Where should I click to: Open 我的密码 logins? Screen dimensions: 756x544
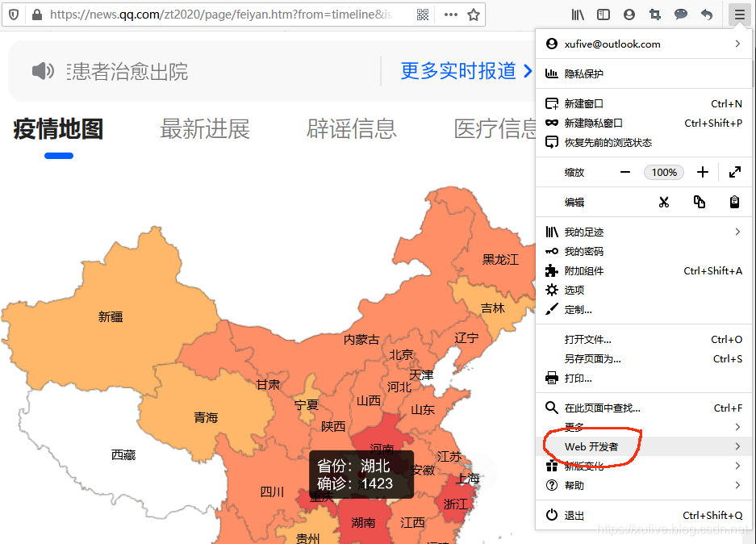tap(644, 251)
